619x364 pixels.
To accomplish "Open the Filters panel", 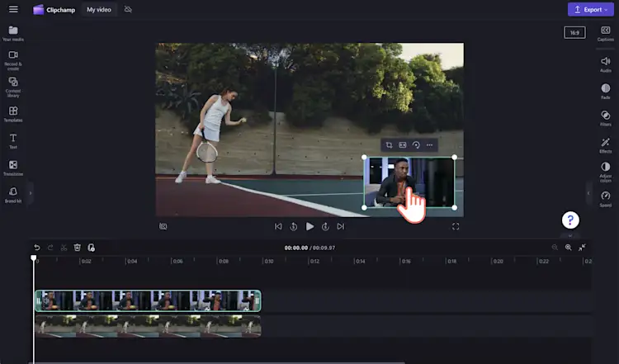I will click(x=605, y=118).
